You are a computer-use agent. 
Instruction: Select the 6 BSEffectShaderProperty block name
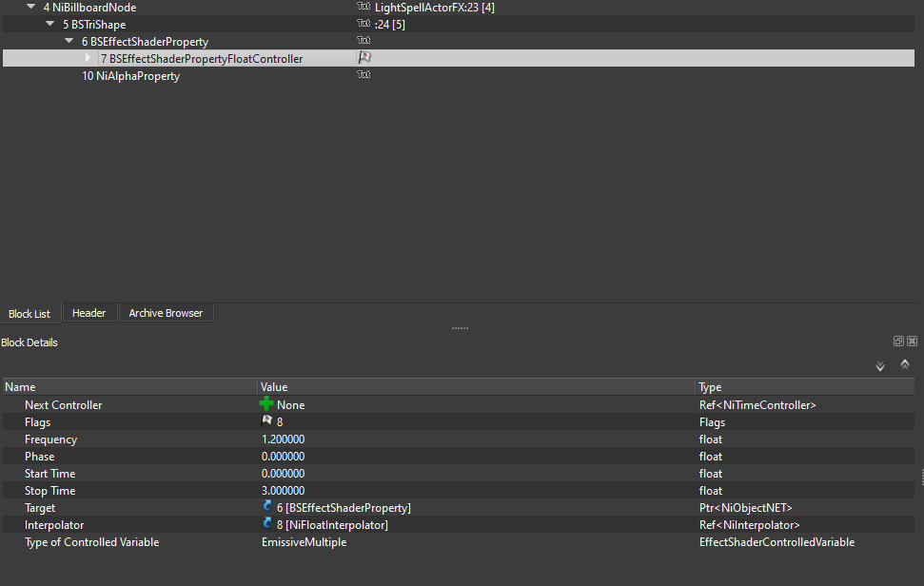(x=145, y=42)
